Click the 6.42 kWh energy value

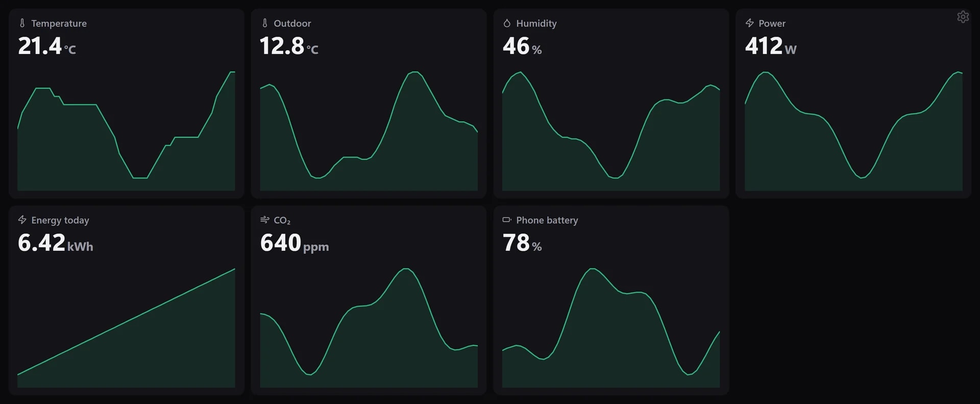[56, 243]
